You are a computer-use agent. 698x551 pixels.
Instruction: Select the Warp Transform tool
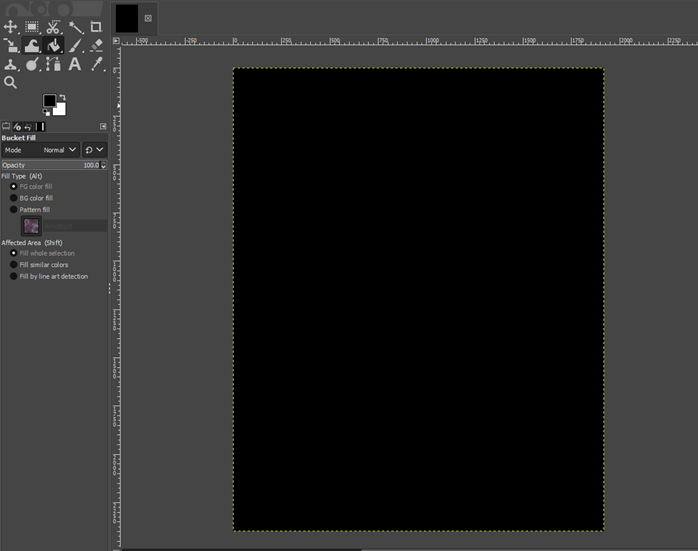click(32, 45)
